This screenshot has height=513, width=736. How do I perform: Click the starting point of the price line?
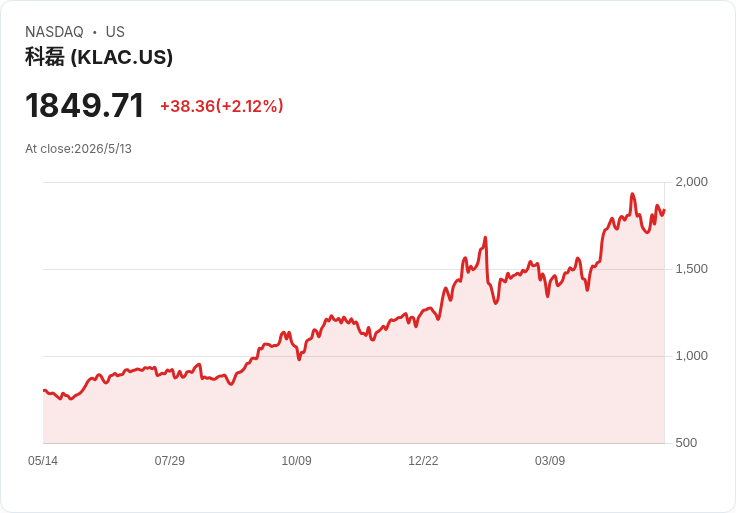[x=44, y=390]
